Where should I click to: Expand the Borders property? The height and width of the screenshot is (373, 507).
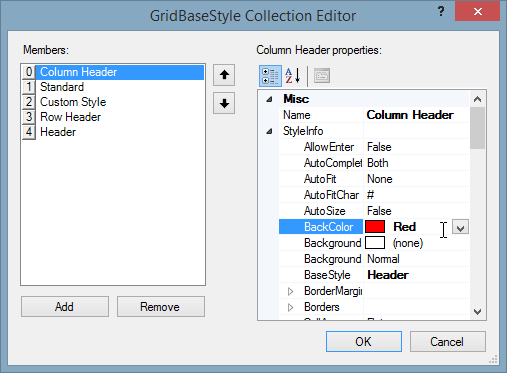coord(290,307)
